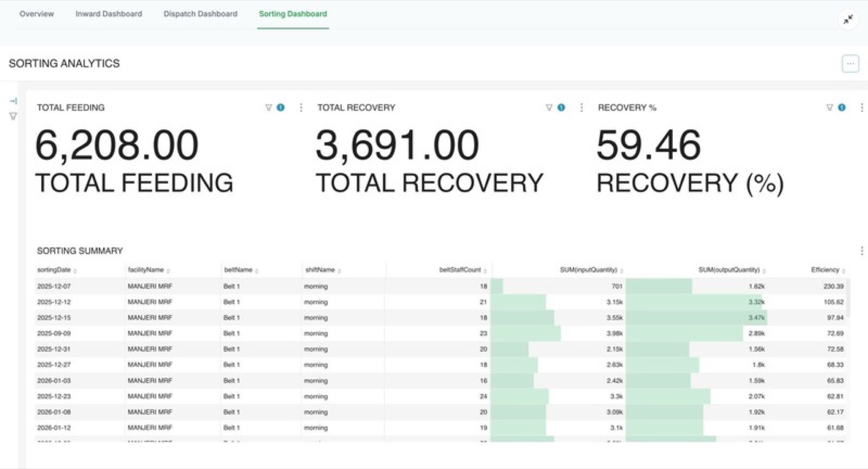Click the Total Feeding filter funnel icon
The height and width of the screenshot is (469, 868).
click(x=269, y=108)
